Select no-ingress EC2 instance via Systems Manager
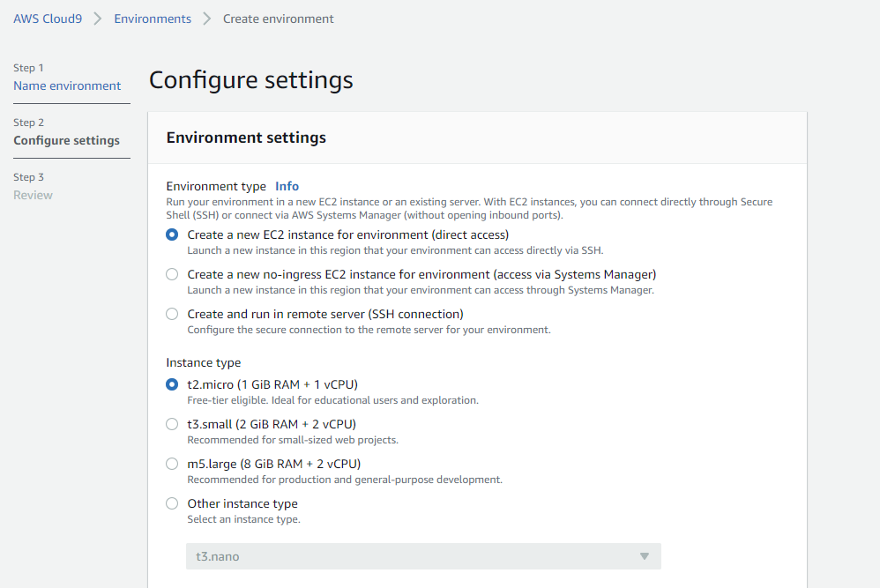 (x=172, y=274)
